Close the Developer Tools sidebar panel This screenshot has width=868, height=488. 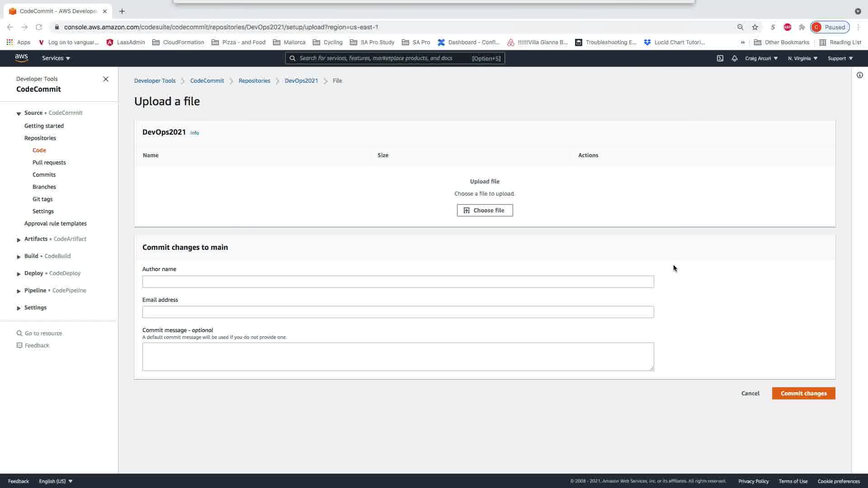[x=106, y=79]
